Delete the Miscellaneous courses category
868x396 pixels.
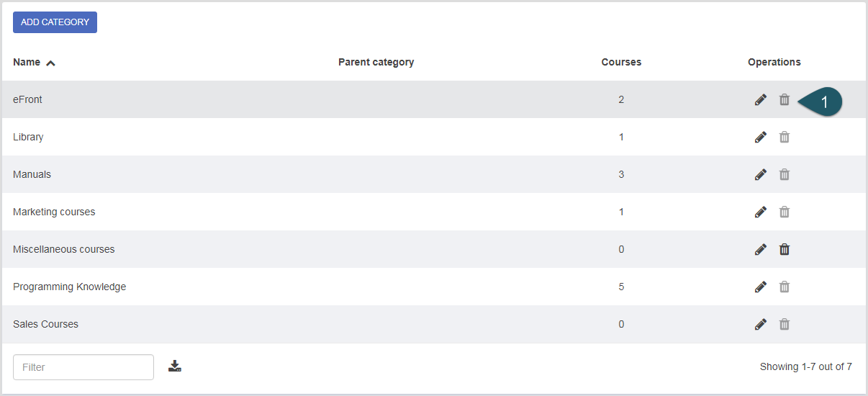(785, 250)
